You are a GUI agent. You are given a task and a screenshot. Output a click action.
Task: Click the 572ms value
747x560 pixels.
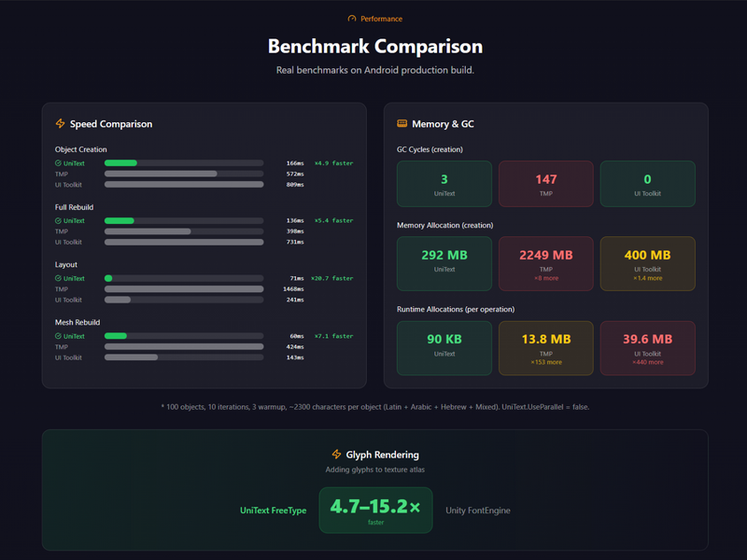(x=295, y=174)
